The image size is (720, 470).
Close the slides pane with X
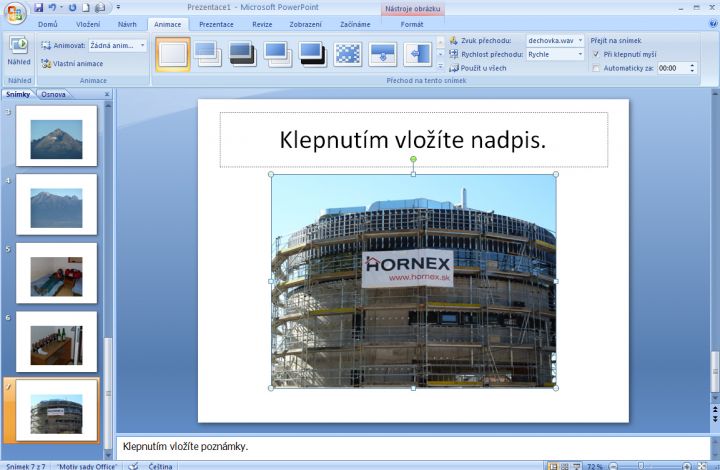[x=107, y=94]
